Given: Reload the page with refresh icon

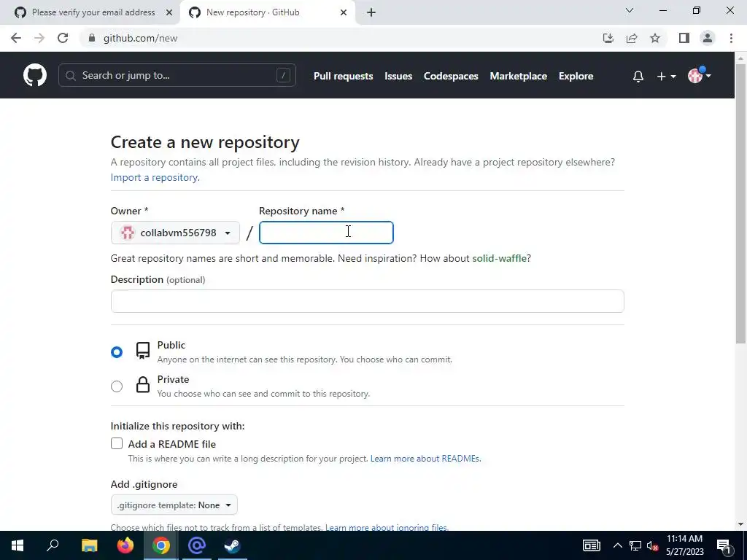Looking at the screenshot, I should pyautogui.click(x=63, y=38).
